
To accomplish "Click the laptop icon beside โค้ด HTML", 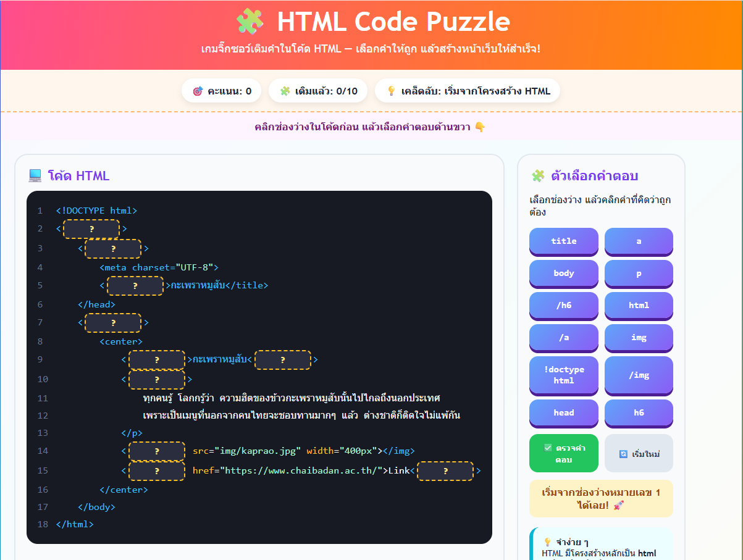I will coord(35,176).
